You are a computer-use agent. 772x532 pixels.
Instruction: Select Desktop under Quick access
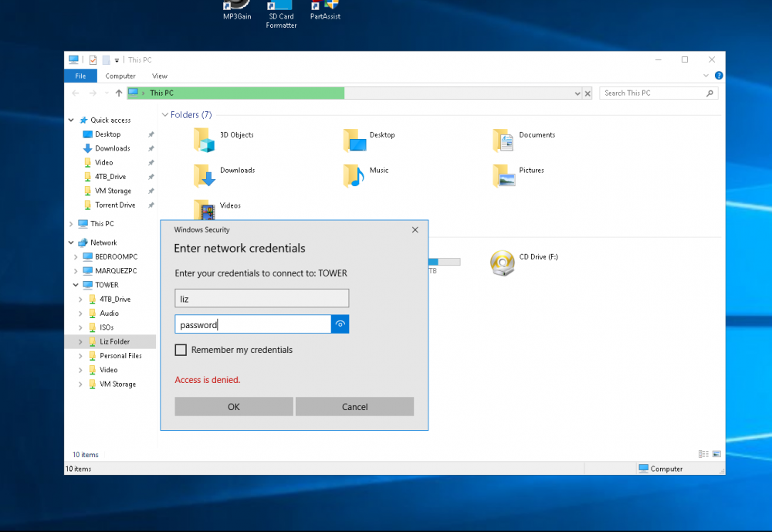tap(107, 134)
